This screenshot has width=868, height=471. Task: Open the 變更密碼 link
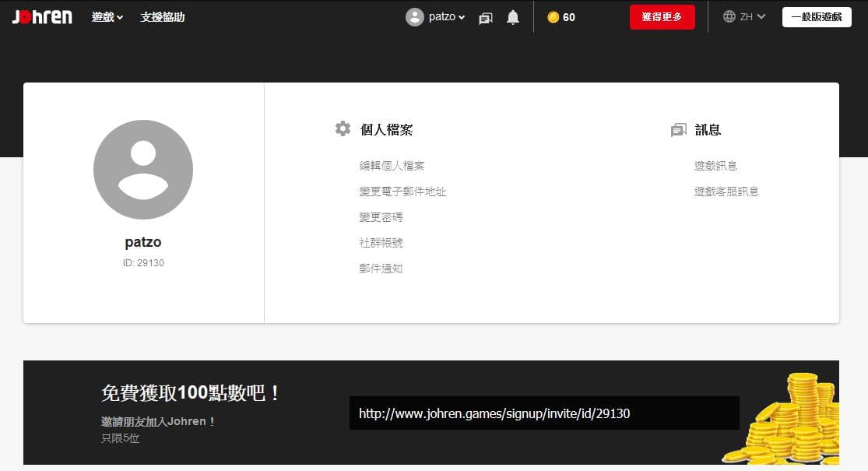[x=381, y=217]
